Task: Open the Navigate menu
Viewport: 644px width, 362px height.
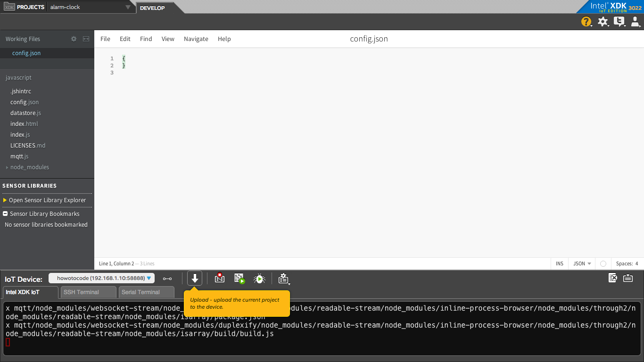Action: pyautogui.click(x=196, y=39)
